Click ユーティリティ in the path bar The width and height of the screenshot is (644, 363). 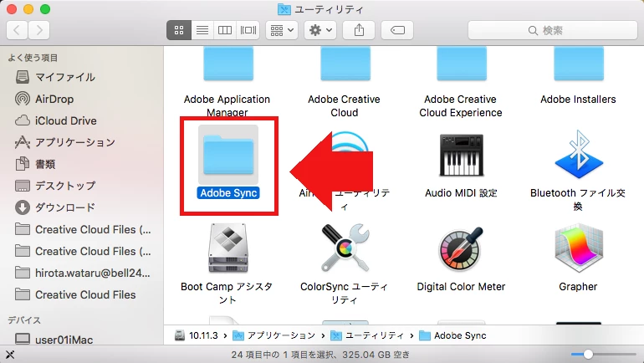[367, 335]
